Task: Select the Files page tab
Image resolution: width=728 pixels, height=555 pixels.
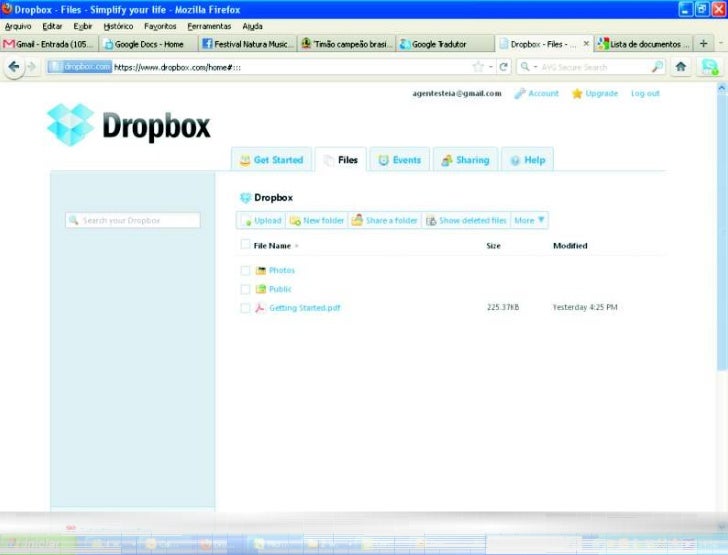Action: [341, 160]
